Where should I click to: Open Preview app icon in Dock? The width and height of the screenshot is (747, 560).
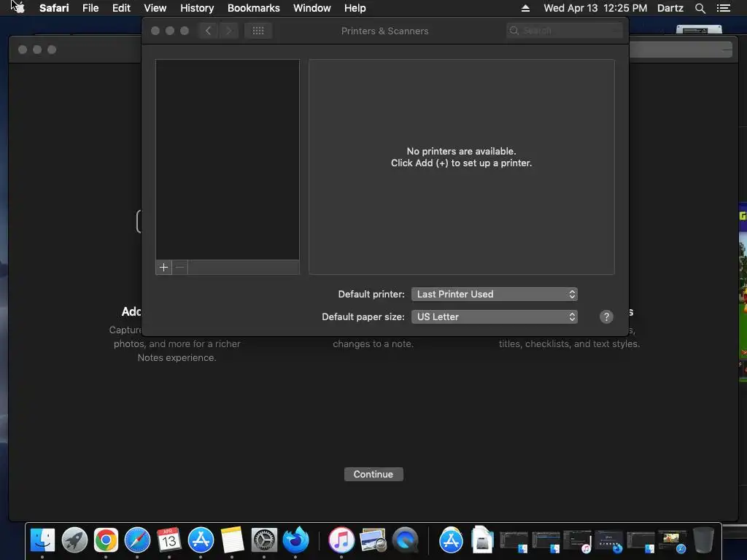click(x=373, y=540)
